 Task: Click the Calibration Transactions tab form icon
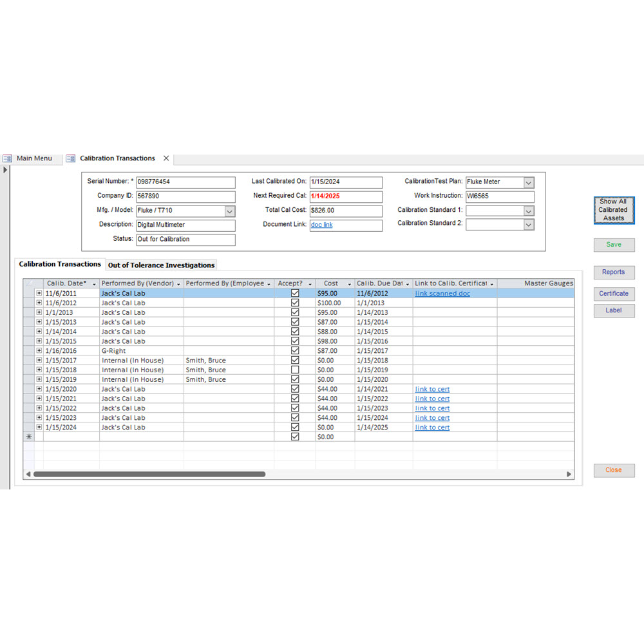70,158
